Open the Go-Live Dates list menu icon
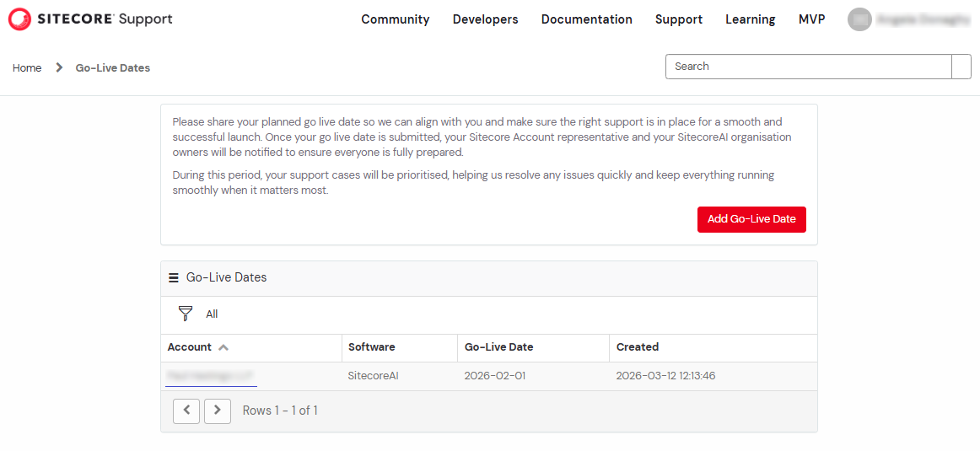Viewport: 980px width, 451px height. click(174, 277)
